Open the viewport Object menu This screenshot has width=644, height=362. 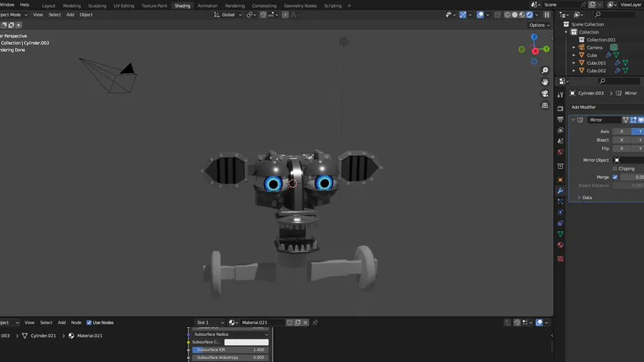[x=86, y=15]
